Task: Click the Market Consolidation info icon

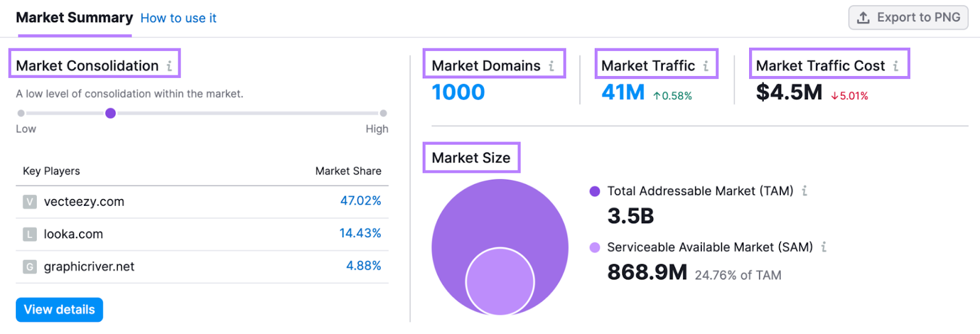Action: click(x=169, y=66)
